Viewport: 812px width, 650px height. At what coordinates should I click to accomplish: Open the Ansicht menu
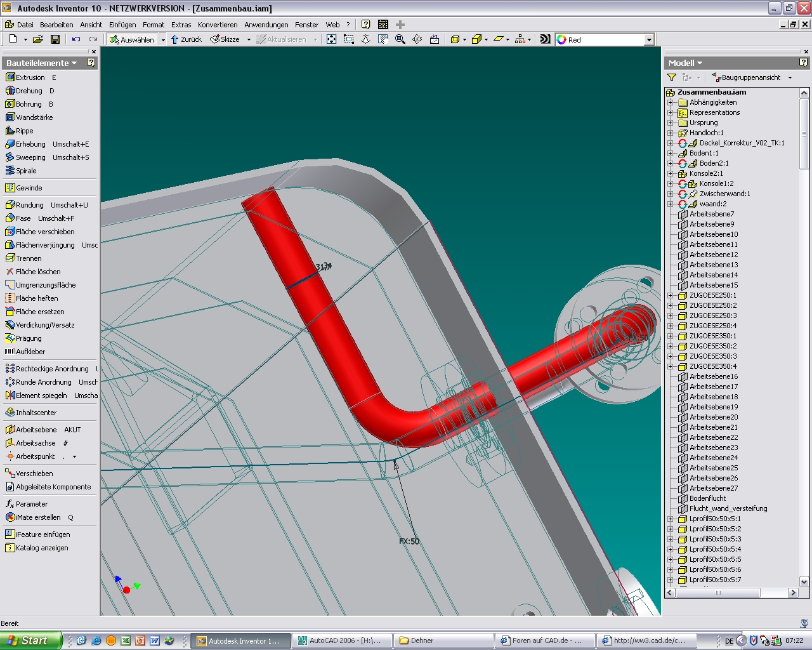91,25
